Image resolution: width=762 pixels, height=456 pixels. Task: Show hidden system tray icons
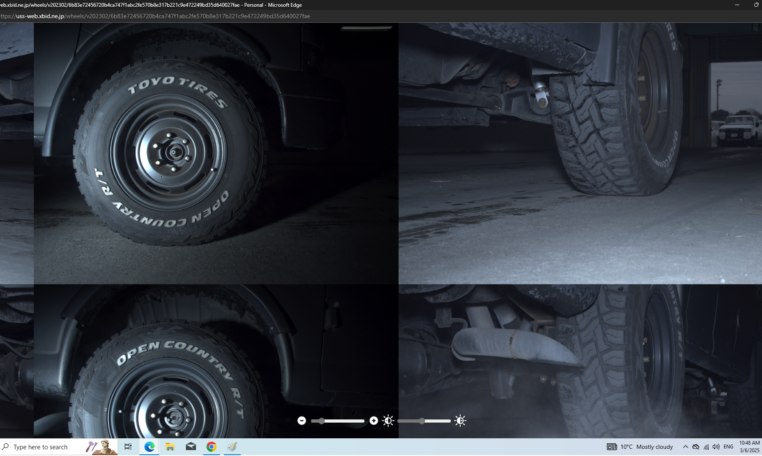685,447
